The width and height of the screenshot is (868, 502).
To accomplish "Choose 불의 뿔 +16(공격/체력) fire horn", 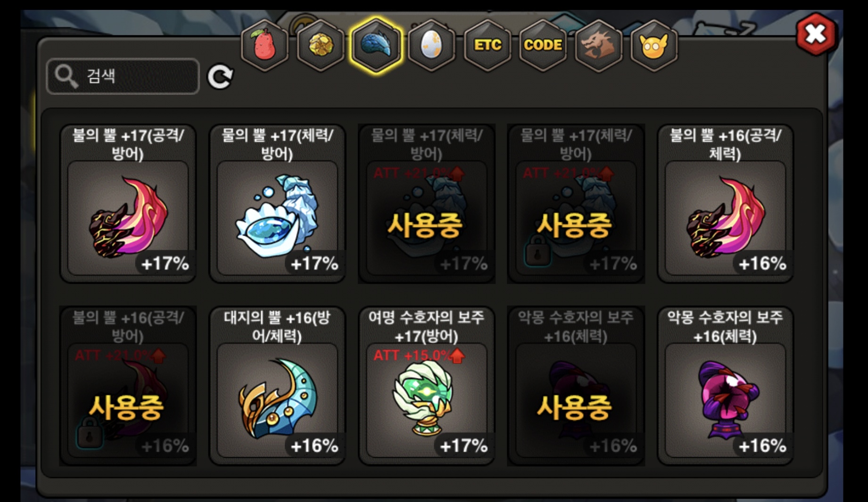I will tap(725, 204).
